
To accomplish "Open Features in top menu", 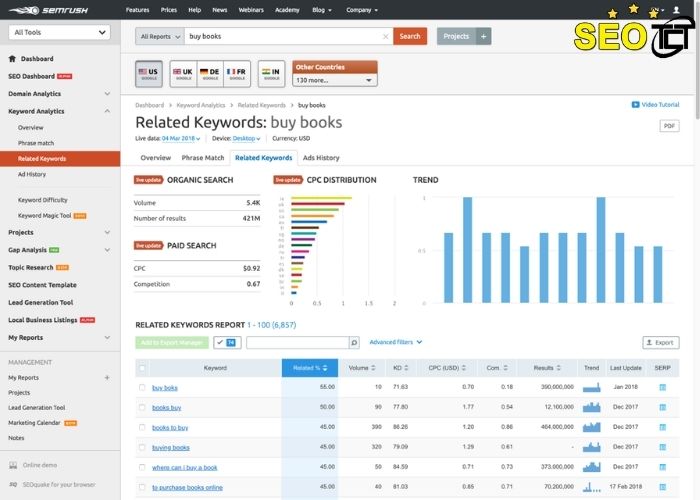I will coord(138,10).
